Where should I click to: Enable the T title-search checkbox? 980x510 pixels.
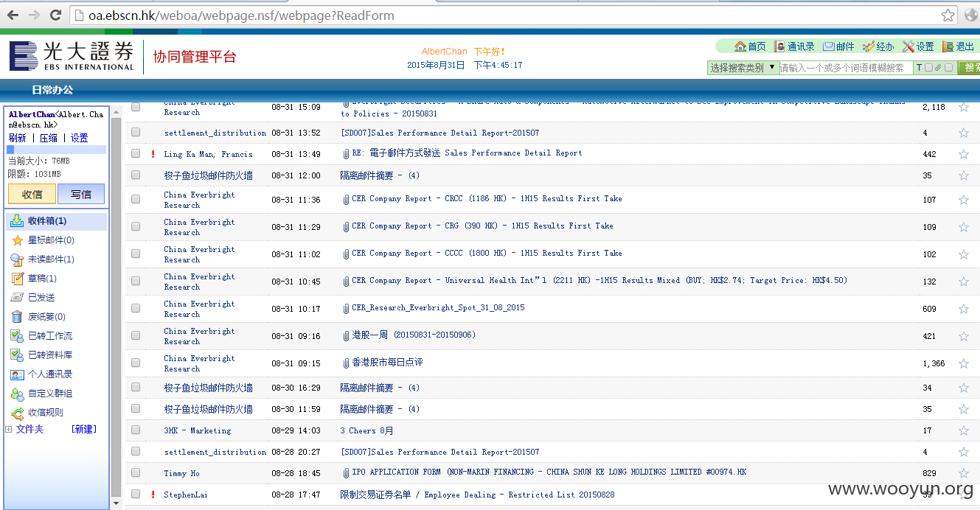(928, 68)
